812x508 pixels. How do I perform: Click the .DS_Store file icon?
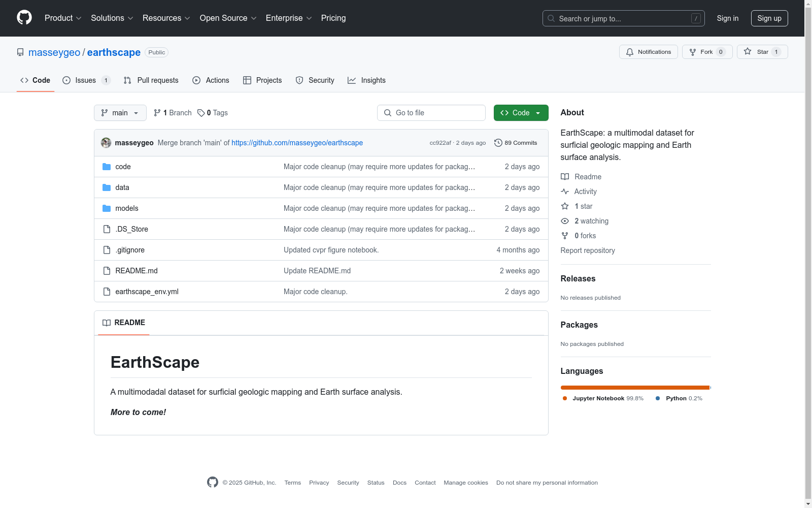click(x=107, y=229)
